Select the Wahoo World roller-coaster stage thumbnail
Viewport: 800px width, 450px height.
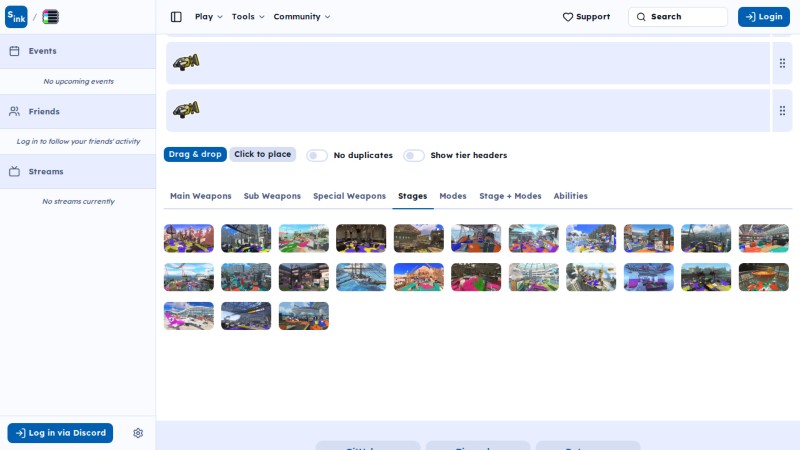pos(189,277)
